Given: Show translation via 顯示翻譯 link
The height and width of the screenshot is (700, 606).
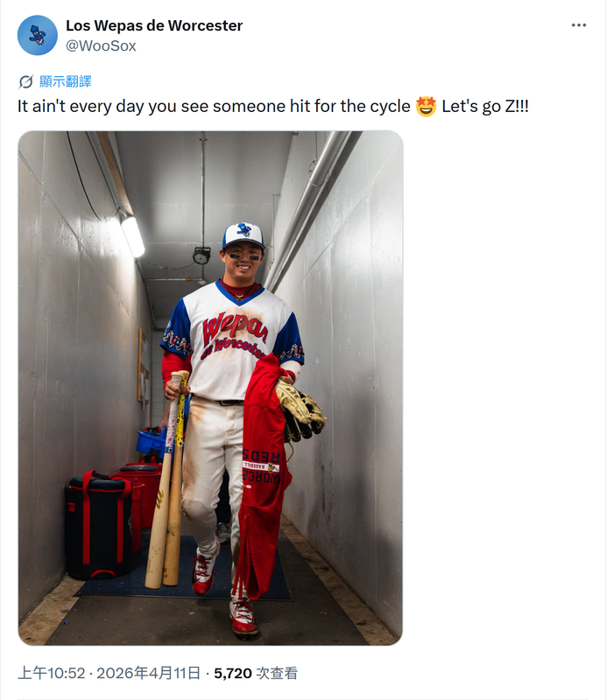Looking at the screenshot, I should click(x=66, y=81).
